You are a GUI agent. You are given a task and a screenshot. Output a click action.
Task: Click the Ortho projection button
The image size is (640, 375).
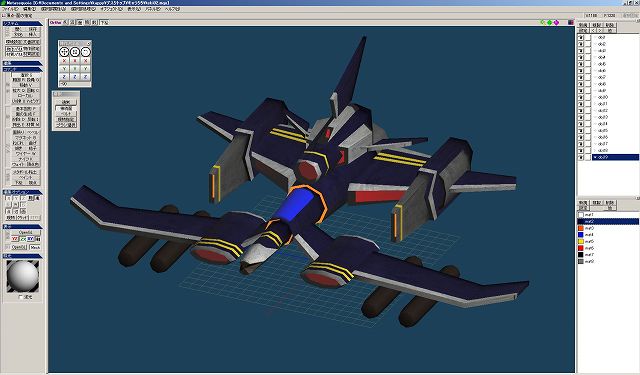click(x=56, y=22)
